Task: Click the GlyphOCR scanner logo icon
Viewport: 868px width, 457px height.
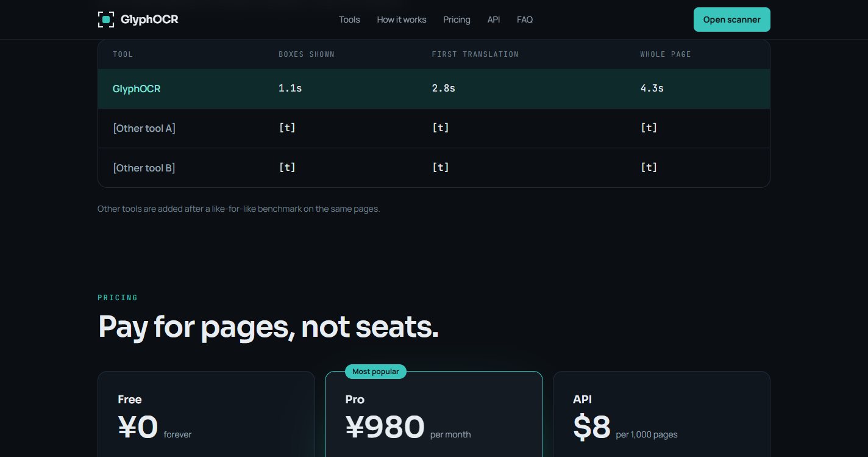Action: tap(106, 20)
